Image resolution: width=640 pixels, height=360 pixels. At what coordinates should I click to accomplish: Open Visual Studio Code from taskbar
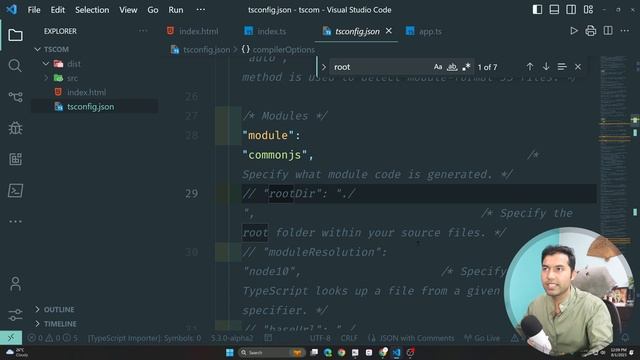(x=396, y=352)
